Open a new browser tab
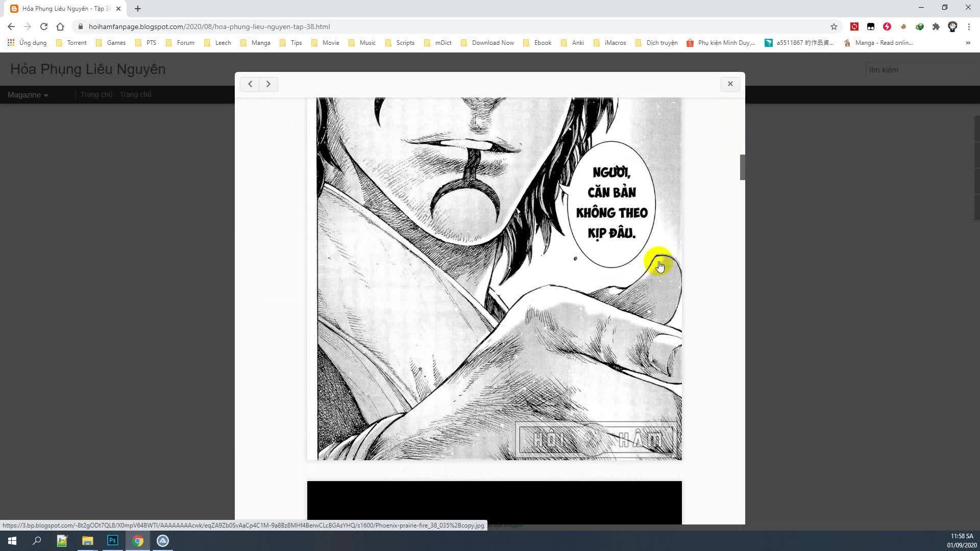 (x=138, y=9)
